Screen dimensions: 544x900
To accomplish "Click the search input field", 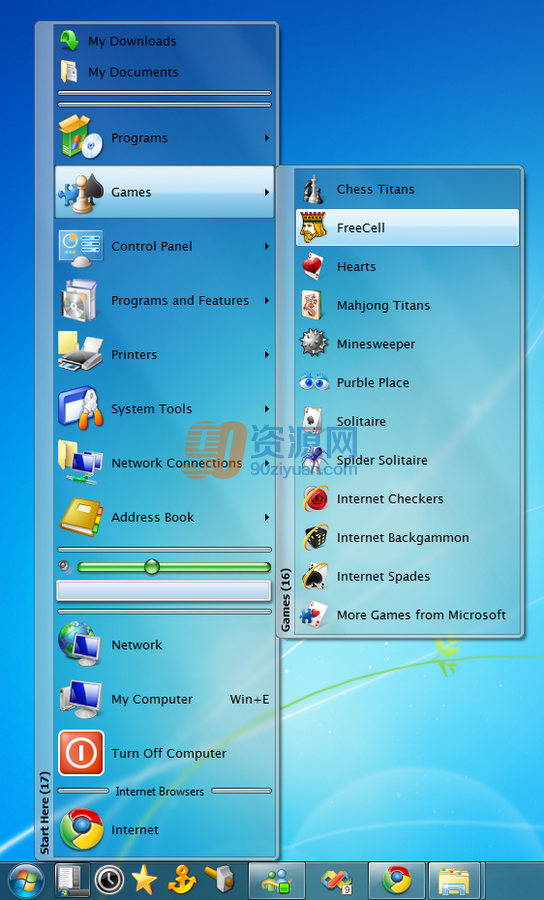I will (164, 591).
